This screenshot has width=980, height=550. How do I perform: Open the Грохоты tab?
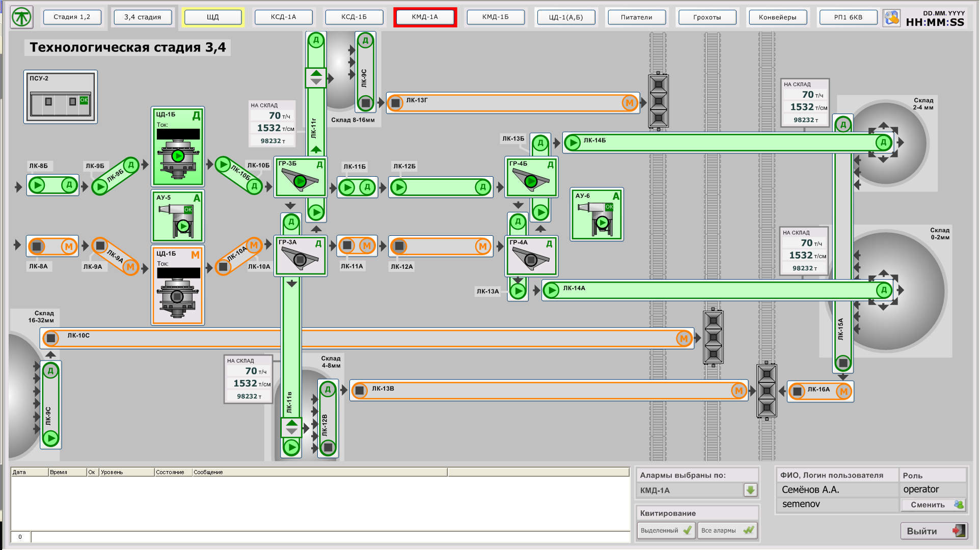pyautogui.click(x=707, y=17)
